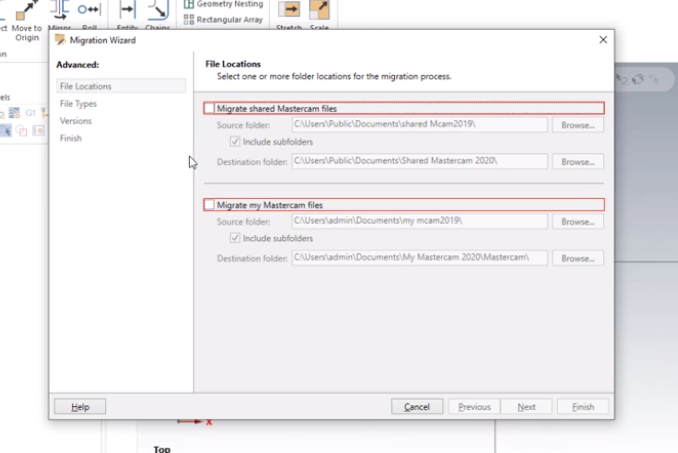Toggle Include subfolders under shared Mastercam files
Viewport: 678px width, 453px height.
click(x=235, y=142)
